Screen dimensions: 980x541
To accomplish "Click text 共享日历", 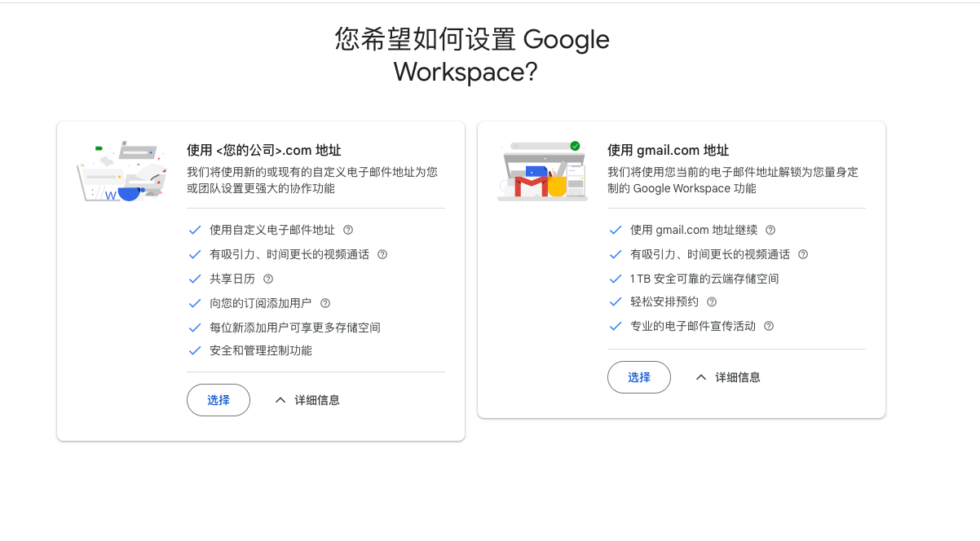I will [232, 279].
